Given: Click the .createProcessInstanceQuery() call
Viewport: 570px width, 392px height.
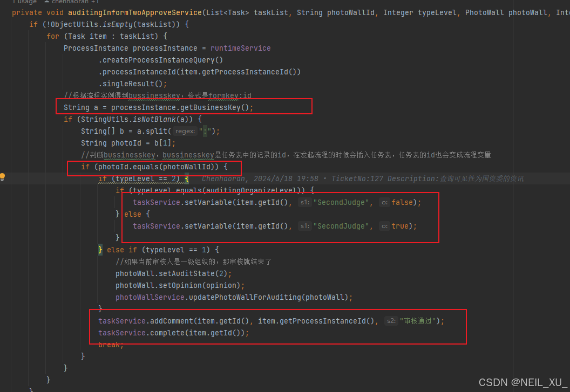Looking at the screenshot, I should [x=161, y=60].
